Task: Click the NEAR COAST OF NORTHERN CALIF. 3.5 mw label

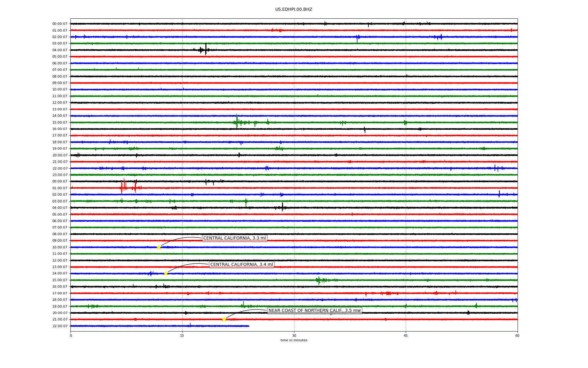Action: click(x=315, y=311)
